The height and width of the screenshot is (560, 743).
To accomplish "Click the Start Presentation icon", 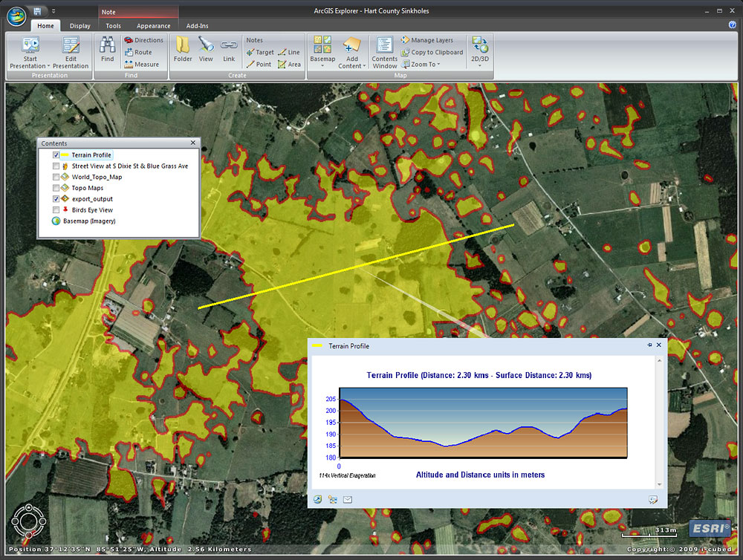I will click(30, 45).
